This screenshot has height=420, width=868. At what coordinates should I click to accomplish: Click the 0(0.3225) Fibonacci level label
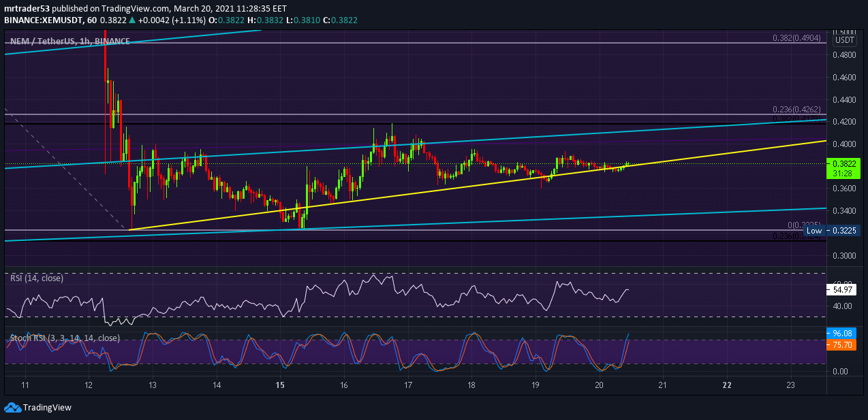pos(806,225)
